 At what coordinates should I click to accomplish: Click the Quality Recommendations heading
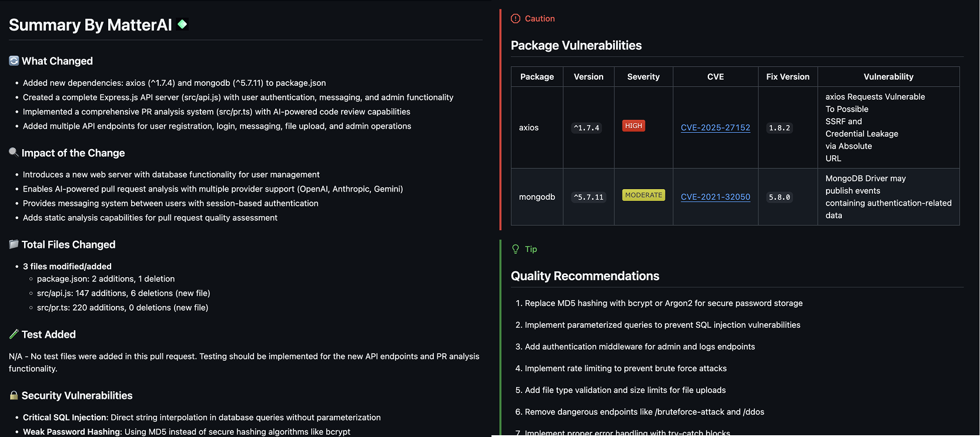(585, 276)
